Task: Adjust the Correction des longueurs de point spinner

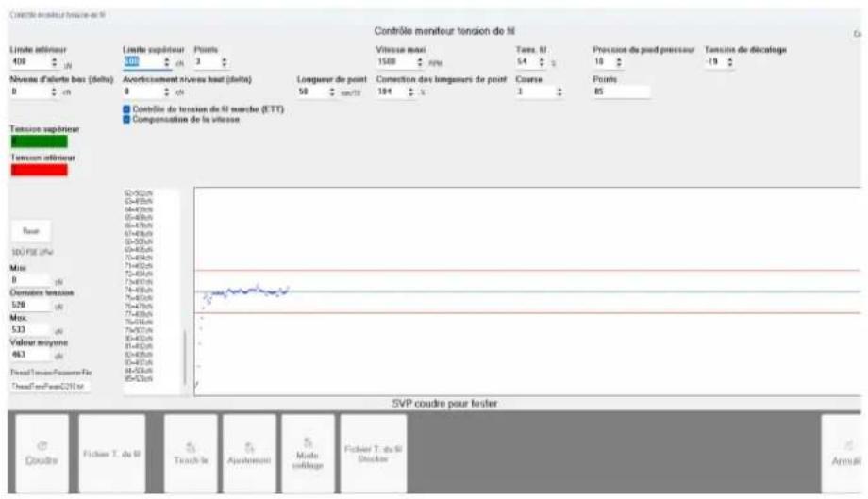Action: click(410, 91)
